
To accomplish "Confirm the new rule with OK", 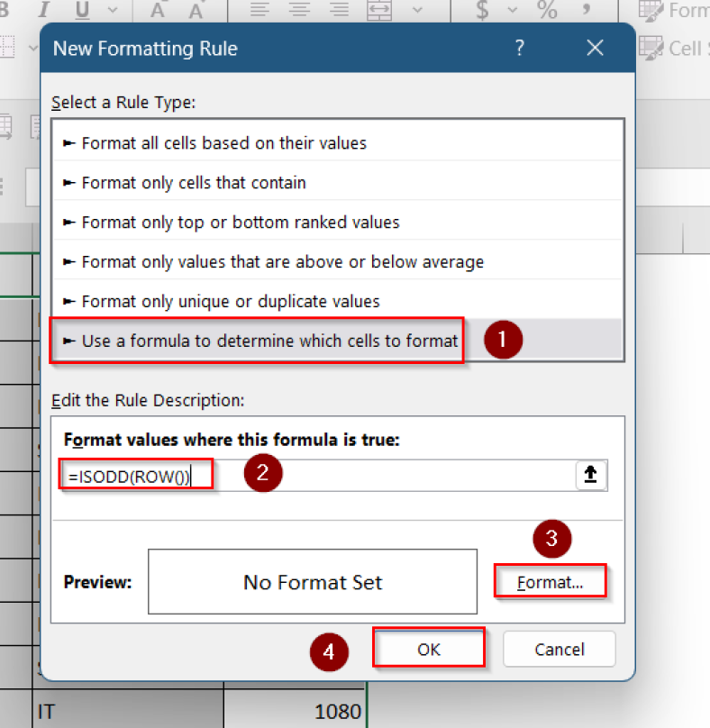I will click(428, 648).
